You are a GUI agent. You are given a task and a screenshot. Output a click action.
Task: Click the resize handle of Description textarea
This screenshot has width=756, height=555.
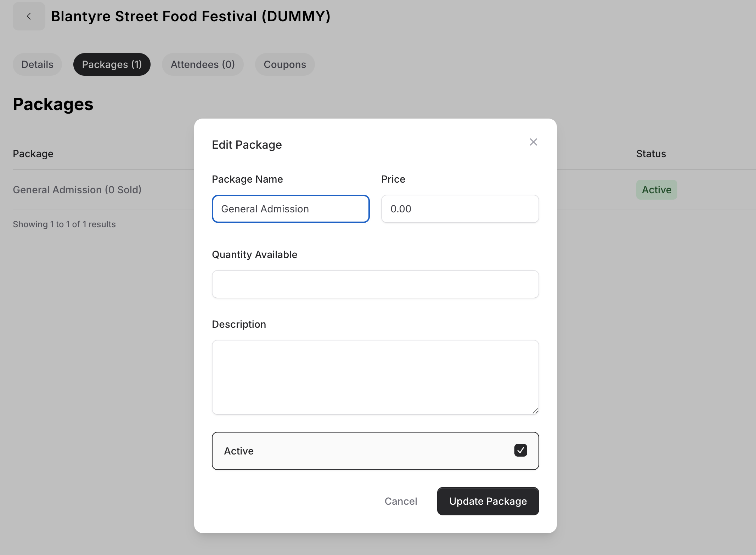pyautogui.click(x=535, y=411)
